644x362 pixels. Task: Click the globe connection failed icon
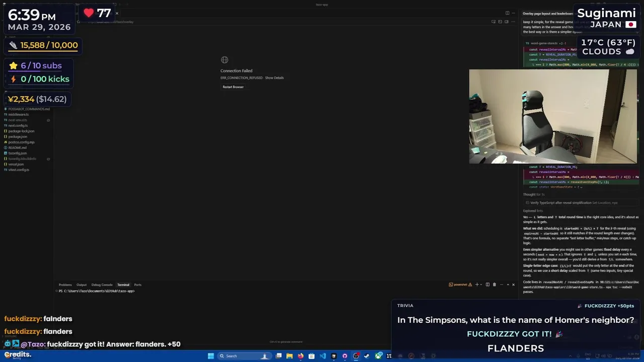coord(224,60)
